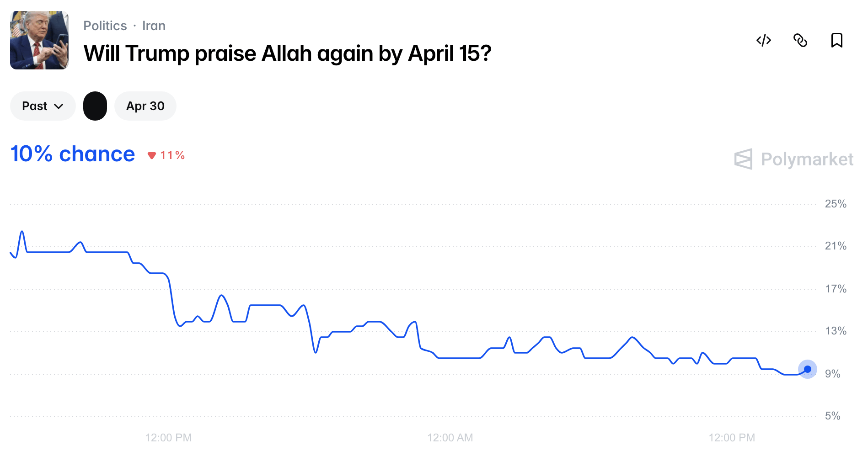Click the red down-triangle change indicator

[x=152, y=156]
